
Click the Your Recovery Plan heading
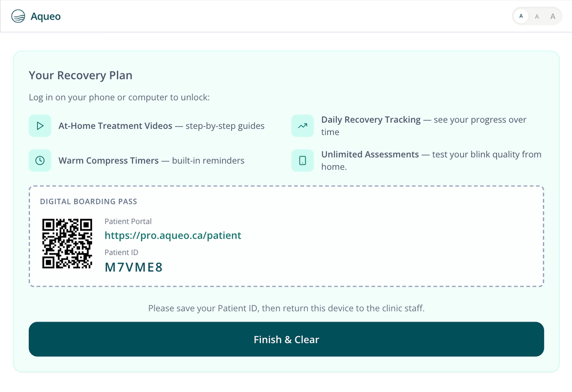[x=81, y=75]
